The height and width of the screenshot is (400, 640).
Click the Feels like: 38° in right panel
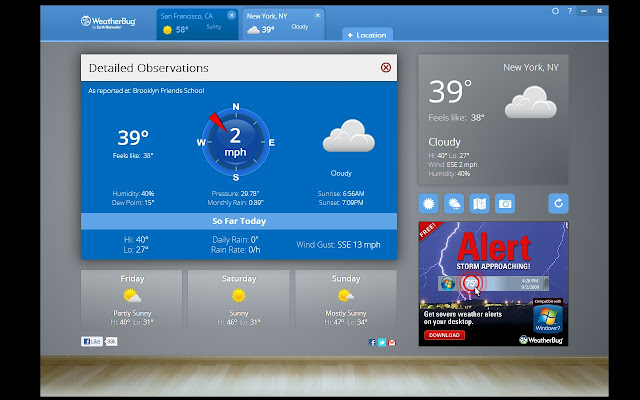click(456, 118)
